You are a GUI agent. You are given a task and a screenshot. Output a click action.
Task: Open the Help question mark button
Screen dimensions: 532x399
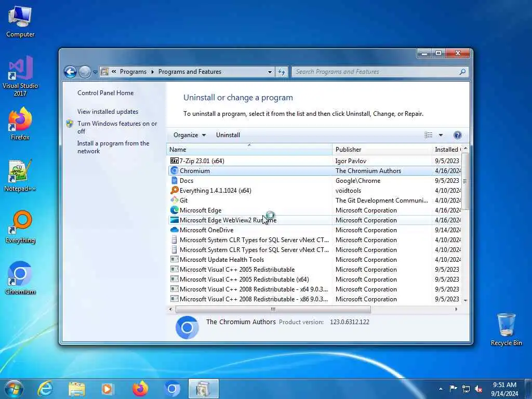[457, 135]
